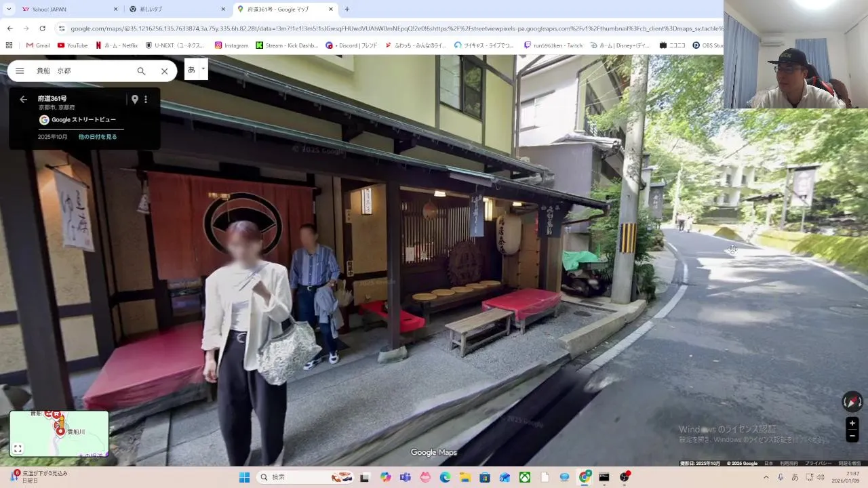
Task: Click the location pin icon
Action: pos(134,100)
